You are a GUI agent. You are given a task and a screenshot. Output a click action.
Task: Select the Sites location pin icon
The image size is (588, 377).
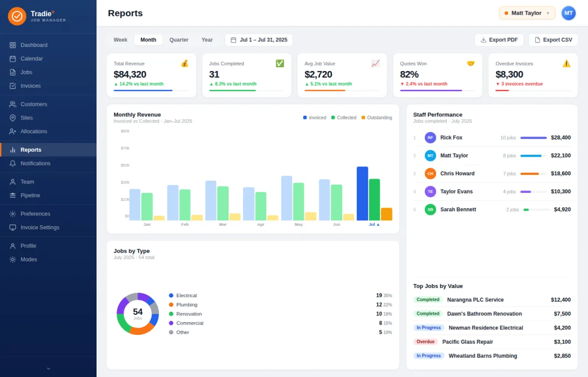[x=13, y=118]
